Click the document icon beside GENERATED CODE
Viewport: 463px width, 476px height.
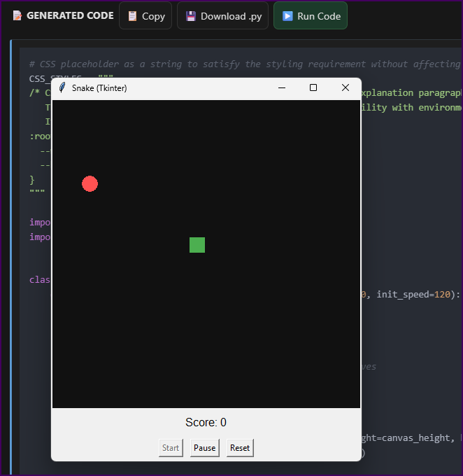coord(17,15)
